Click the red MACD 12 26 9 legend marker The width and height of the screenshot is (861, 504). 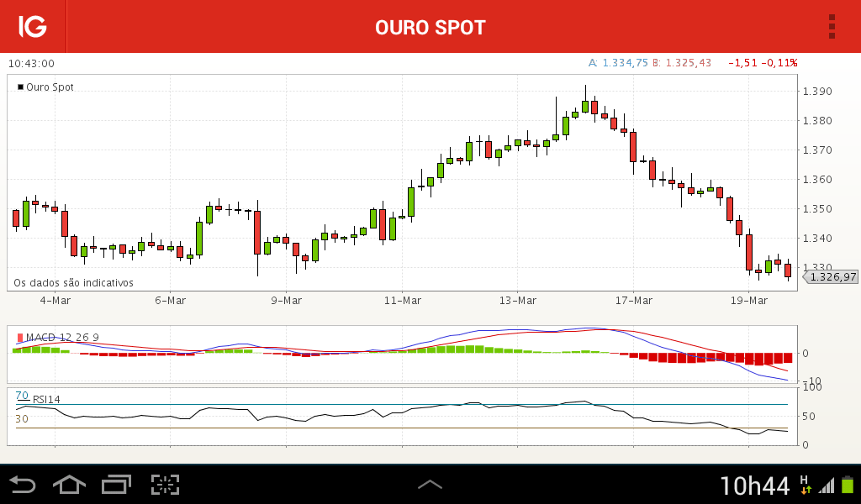pyautogui.click(x=20, y=337)
